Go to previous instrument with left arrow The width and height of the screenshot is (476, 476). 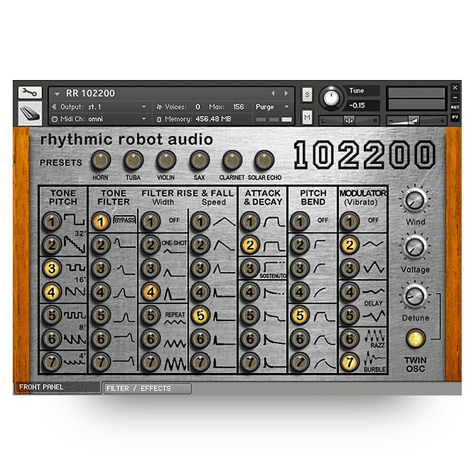(x=273, y=93)
